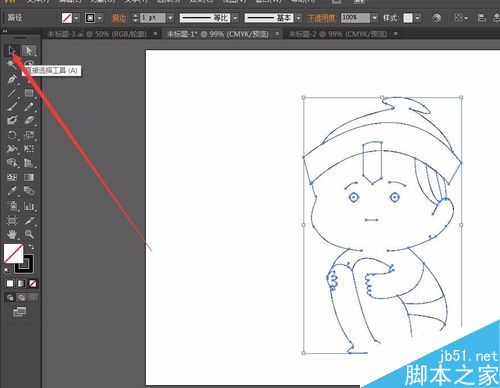Screen dimensions: 500x388
Task: Select the Artboard tool
Action: (12, 220)
